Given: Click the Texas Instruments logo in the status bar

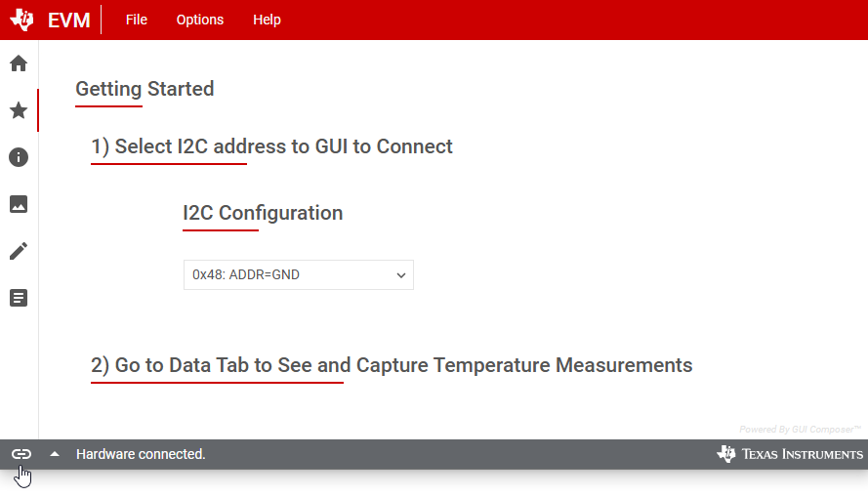Looking at the screenshot, I should 790,454.
